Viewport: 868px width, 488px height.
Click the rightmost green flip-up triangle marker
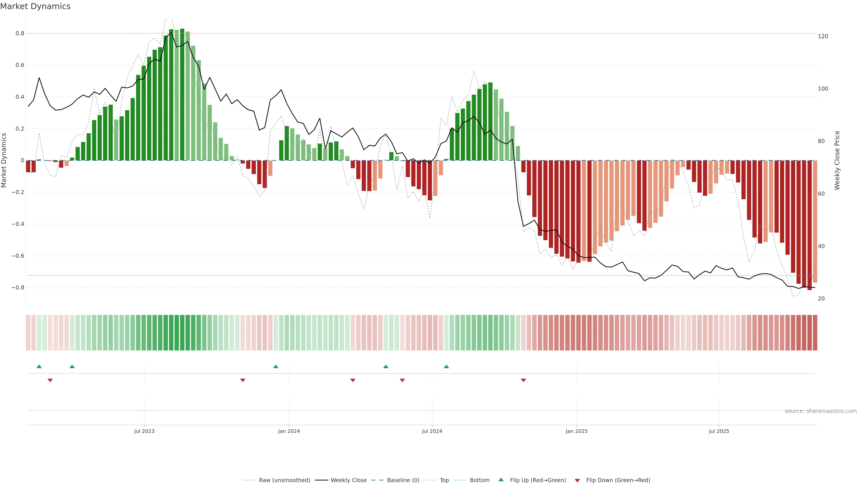(x=446, y=366)
